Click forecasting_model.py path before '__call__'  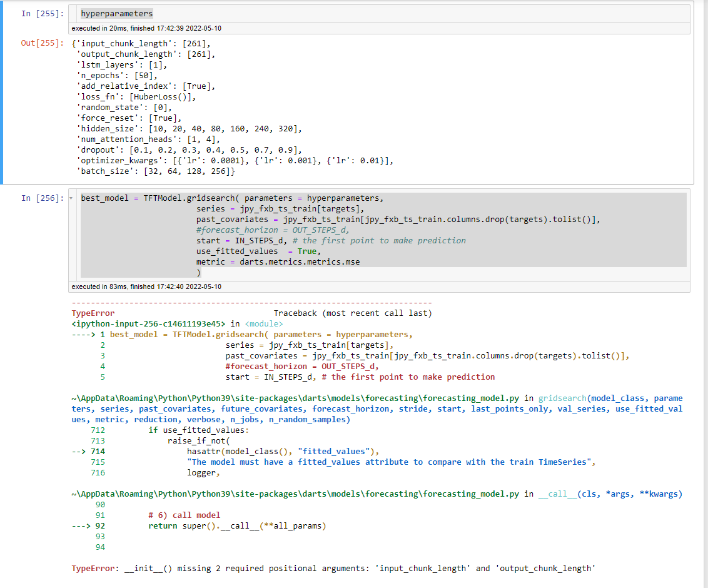click(x=295, y=494)
